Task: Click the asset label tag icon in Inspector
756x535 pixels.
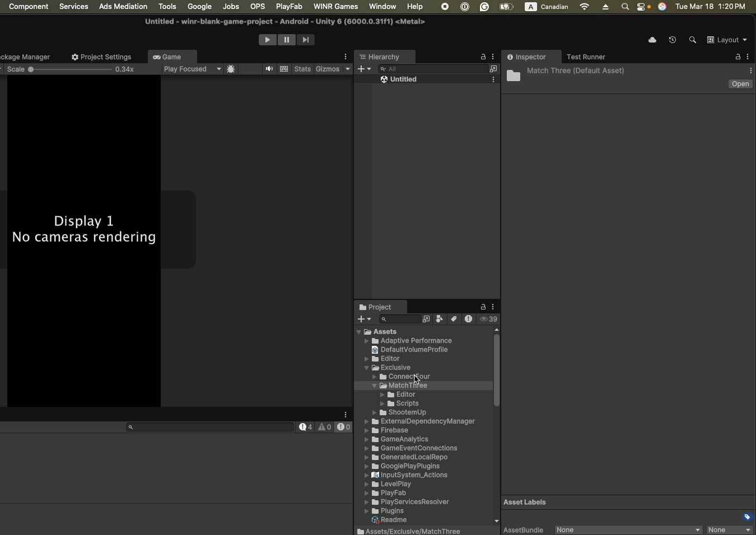Action: pos(748,517)
